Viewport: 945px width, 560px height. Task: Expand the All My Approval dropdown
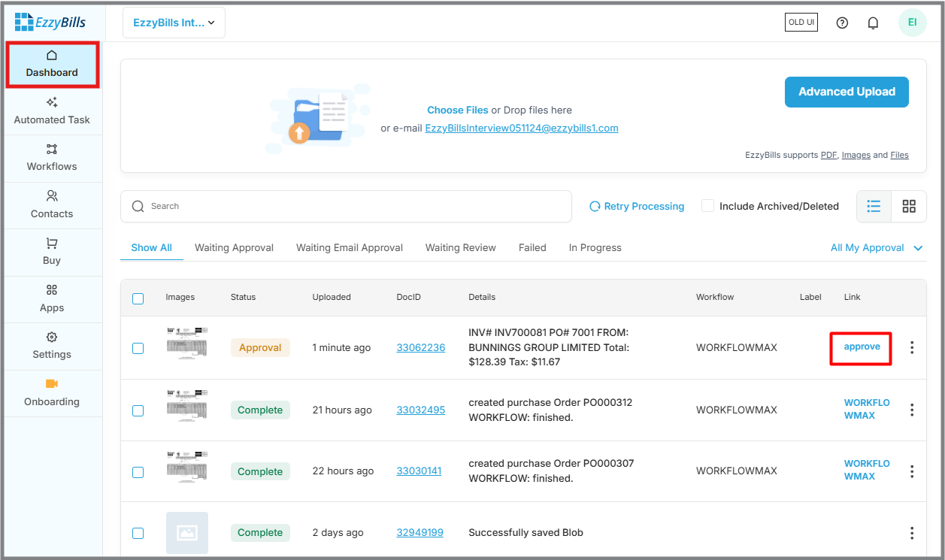tap(877, 247)
